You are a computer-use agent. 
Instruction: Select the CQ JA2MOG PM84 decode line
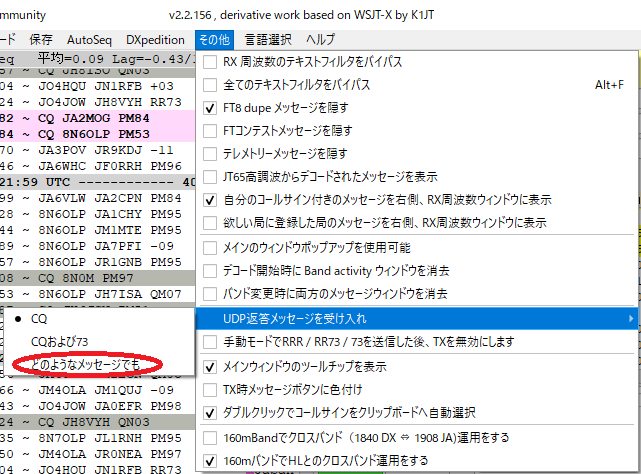(97, 118)
